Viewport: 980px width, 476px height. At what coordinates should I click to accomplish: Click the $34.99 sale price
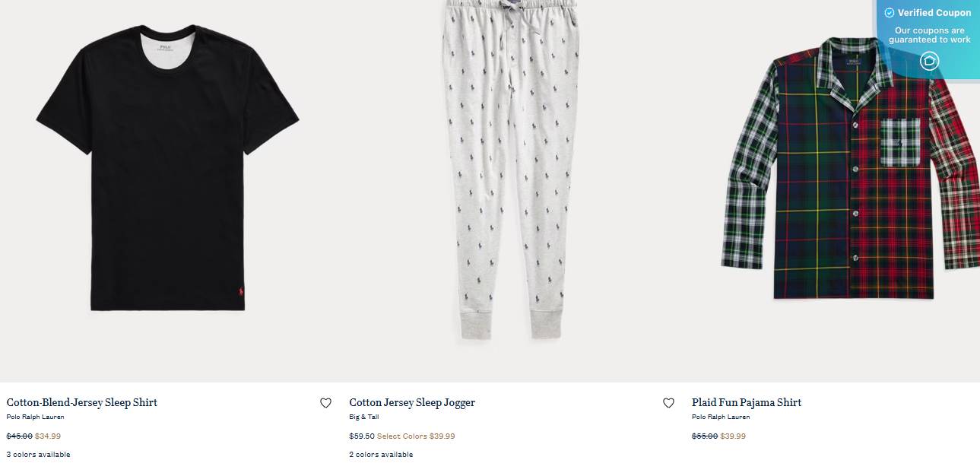click(x=48, y=436)
